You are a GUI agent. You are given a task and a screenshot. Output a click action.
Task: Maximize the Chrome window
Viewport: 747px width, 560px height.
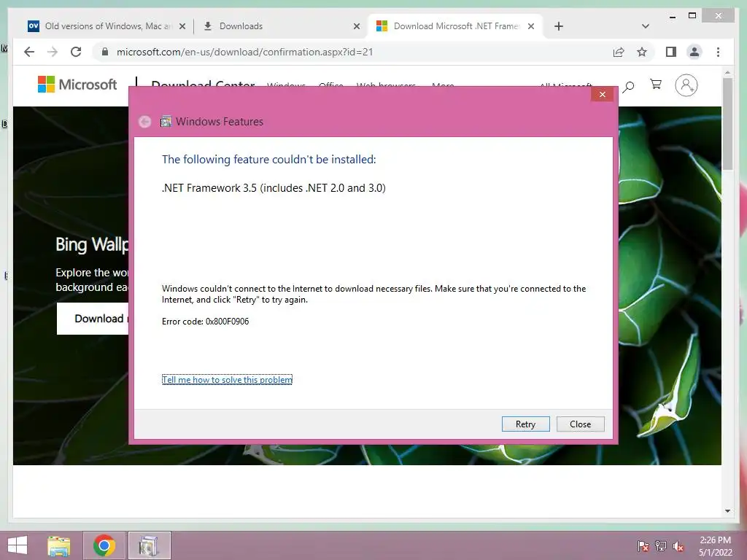tap(692, 16)
